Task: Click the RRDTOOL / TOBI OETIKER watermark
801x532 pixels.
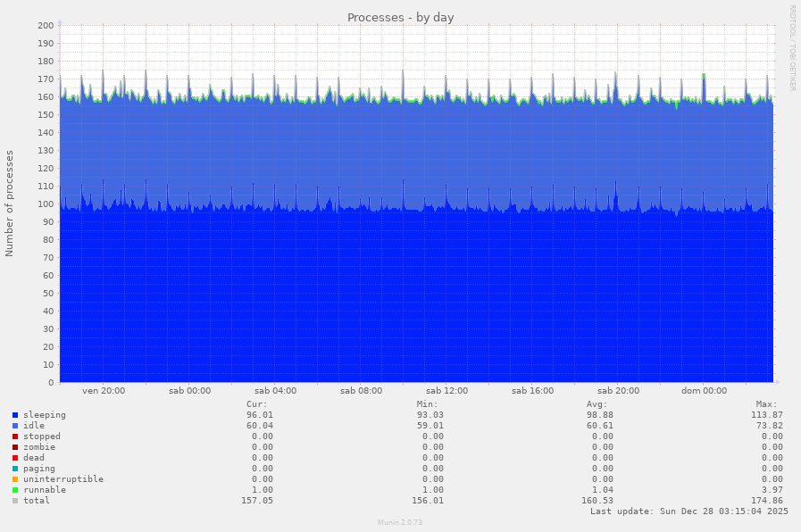Action: [792, 47]
